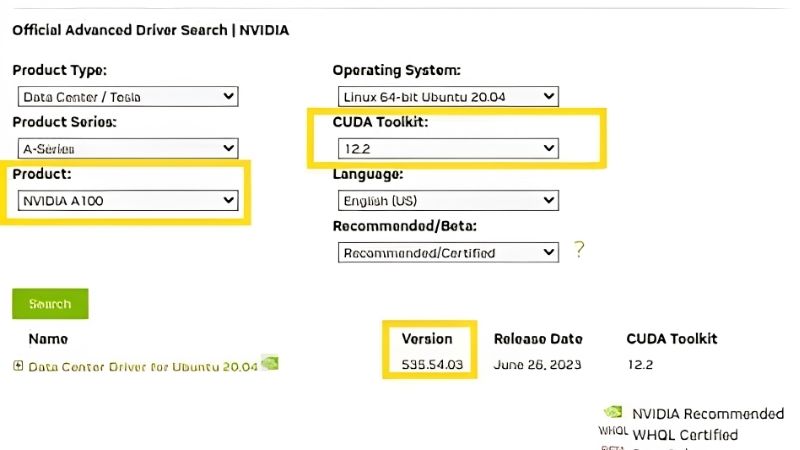
Task: Click the NVIDIA Recommended legend icon
Action: coord(613,412)
